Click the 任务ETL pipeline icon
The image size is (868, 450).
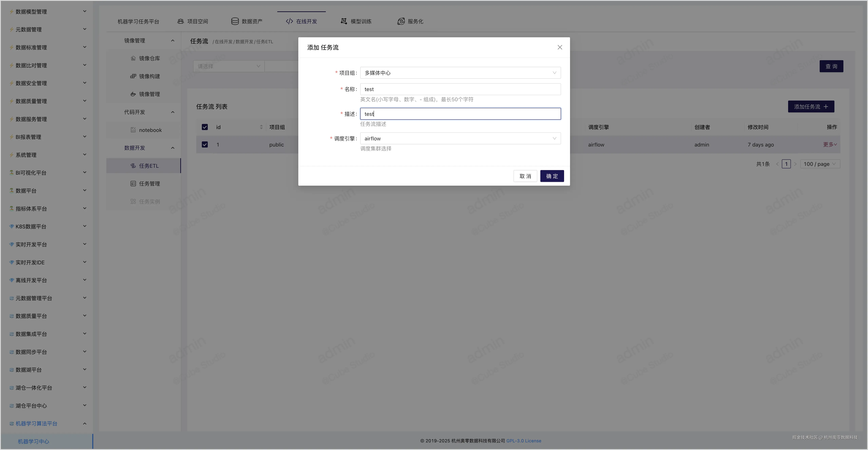coord(133,166)
